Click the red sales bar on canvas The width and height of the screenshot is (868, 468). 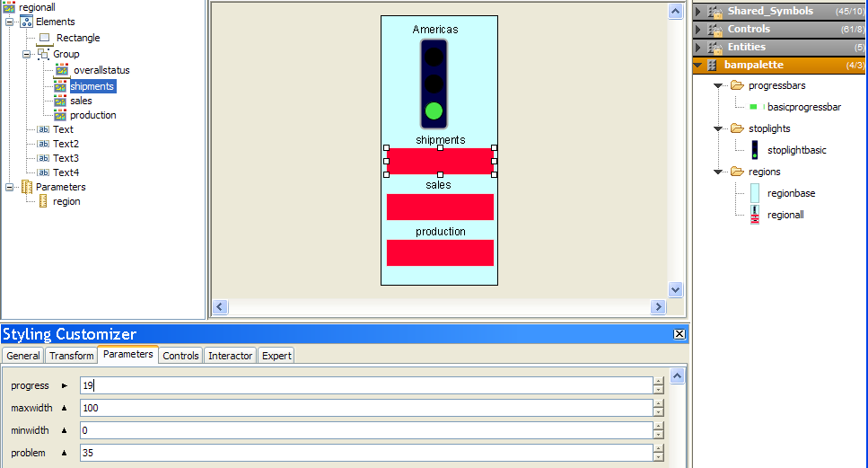[x=440, y=207]
